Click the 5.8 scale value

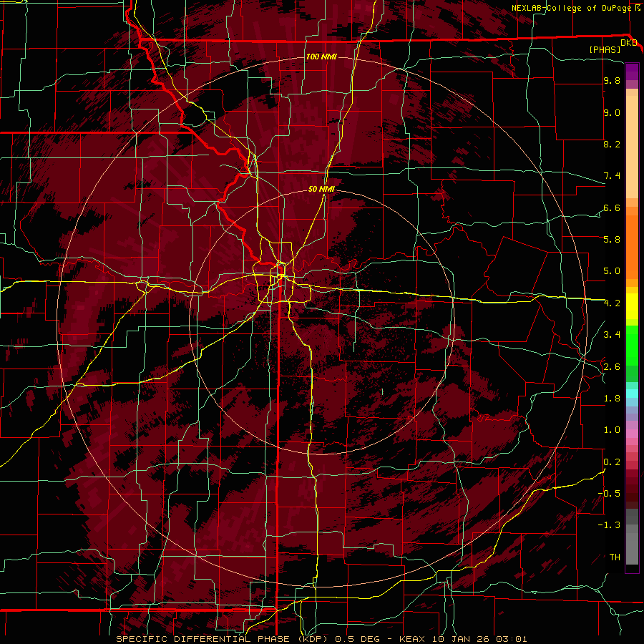pyautogui.click(x=612, y=240)
